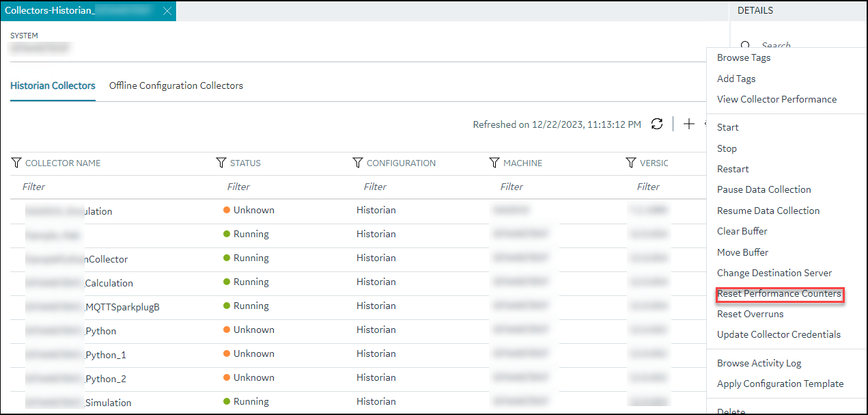This screenshot has height=415, width=868.
Task: Select the collector ending in _Simulation
Action: pos(78,403)
